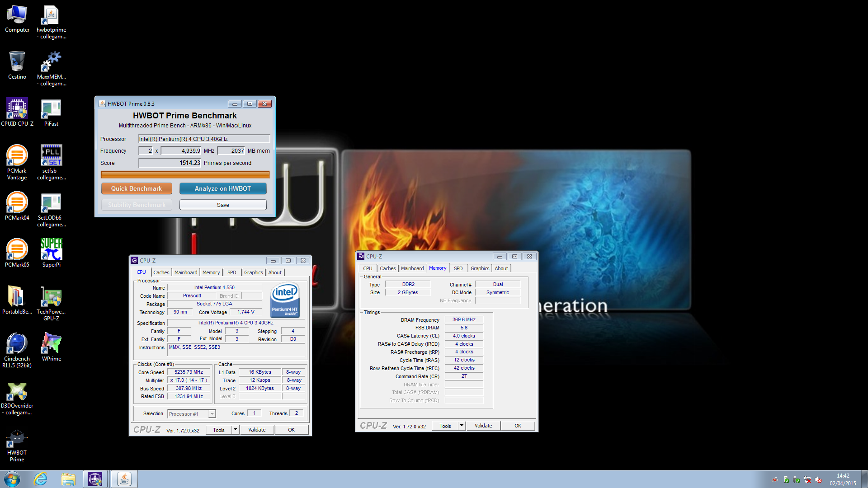This screenshot has height=488, width=868.
Task: Expand Tools dropdown arrow in Memory CPU-Z
Action: 462,426
